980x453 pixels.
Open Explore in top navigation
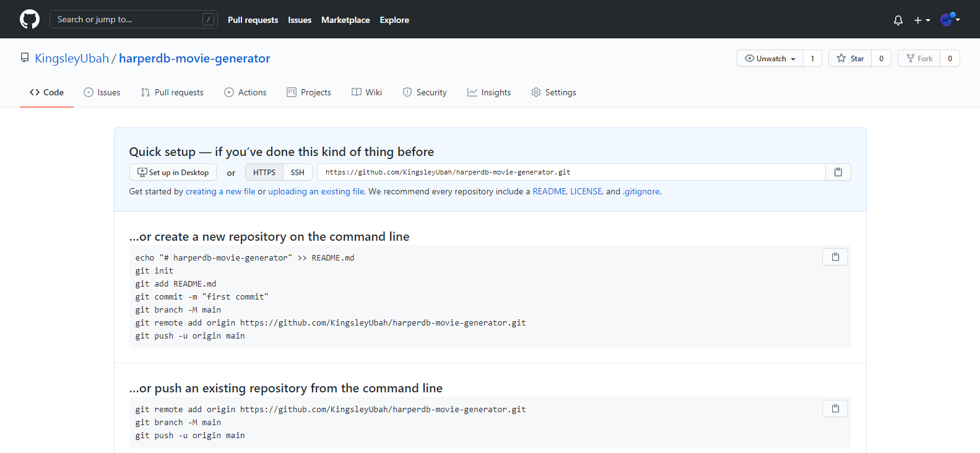[394, 20]
